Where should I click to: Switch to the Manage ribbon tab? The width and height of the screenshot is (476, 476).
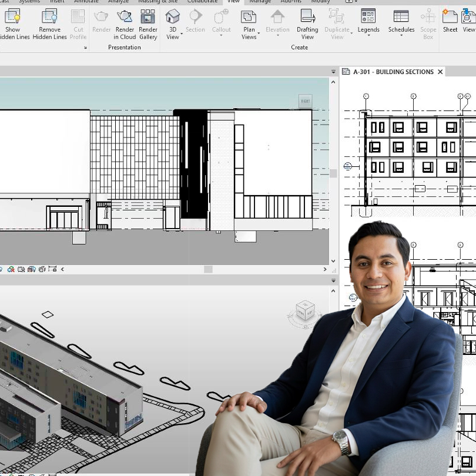point(260,2)
